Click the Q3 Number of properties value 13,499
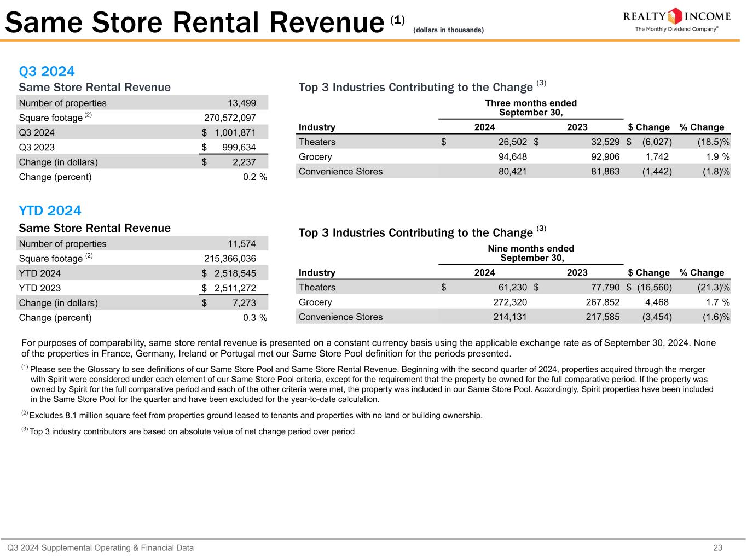The width and height of the screenshot is (747, 560). click(x=241, y=103)
